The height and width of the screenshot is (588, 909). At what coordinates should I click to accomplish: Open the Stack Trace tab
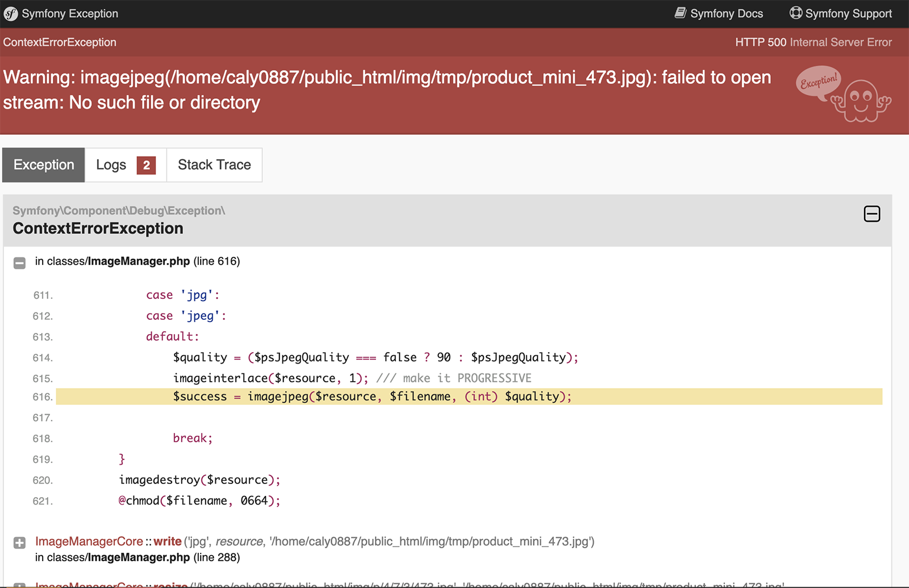214,165
